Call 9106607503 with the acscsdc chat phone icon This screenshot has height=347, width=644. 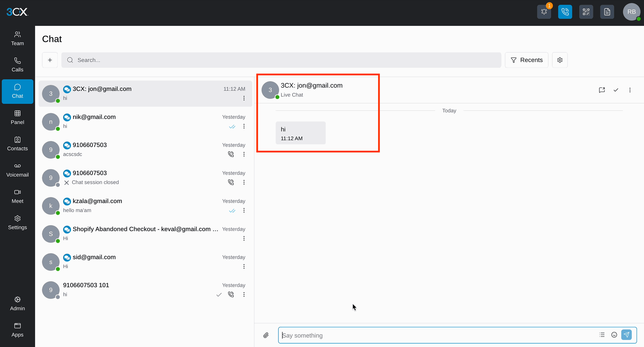tap(231, 154)
